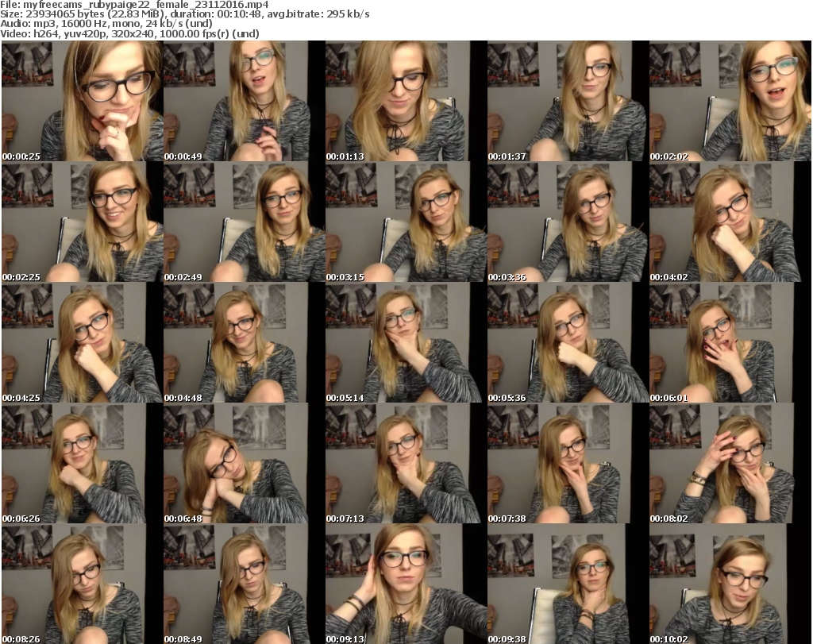Click the 00:07:13 video frame
The width and height of the screenshot is (813, 644).
pyautogui.click(x=406, y=464)
